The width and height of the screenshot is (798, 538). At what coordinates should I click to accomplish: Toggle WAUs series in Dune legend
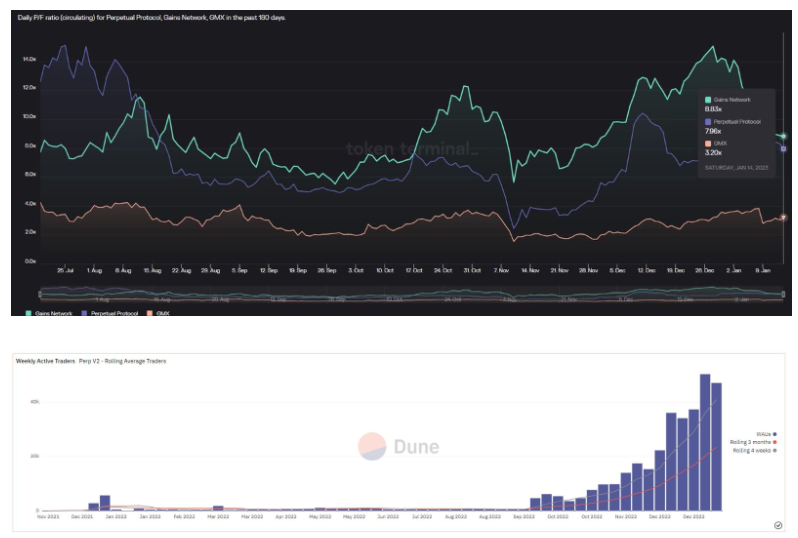[766, 434]
